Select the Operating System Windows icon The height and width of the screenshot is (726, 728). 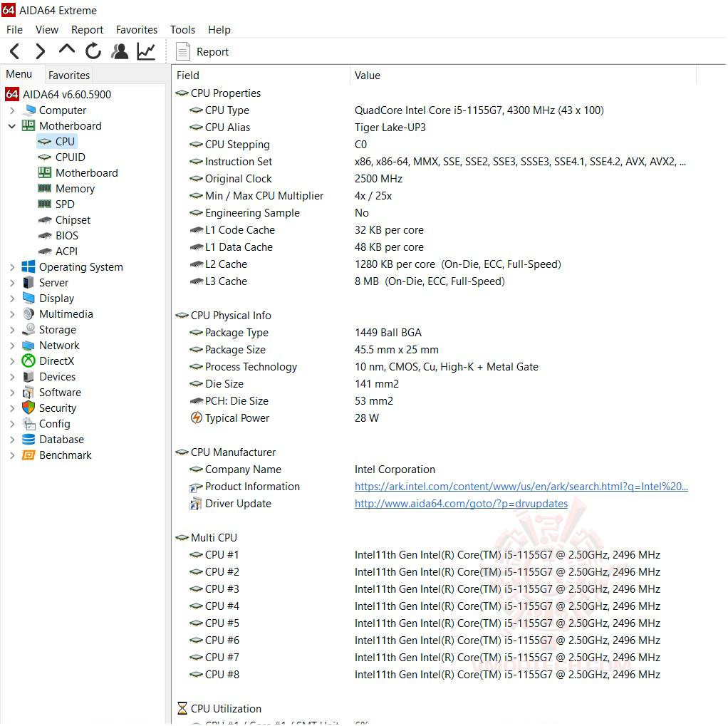[x=28, y=266]
